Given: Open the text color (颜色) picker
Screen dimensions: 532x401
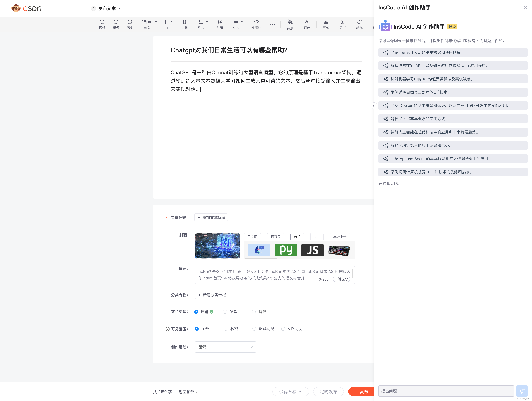Looking at the screenshot, I should coord(306,24).
